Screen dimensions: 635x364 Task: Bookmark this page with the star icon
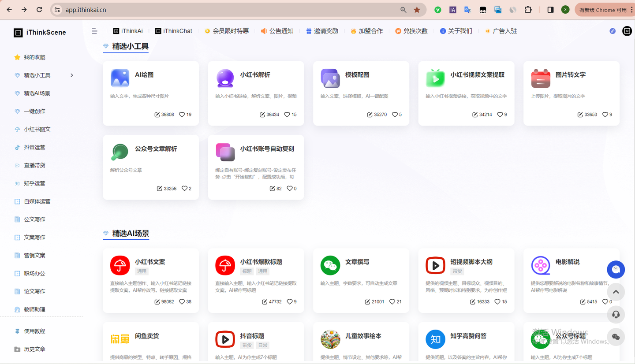pyautogui.click(x=417, y=10)
